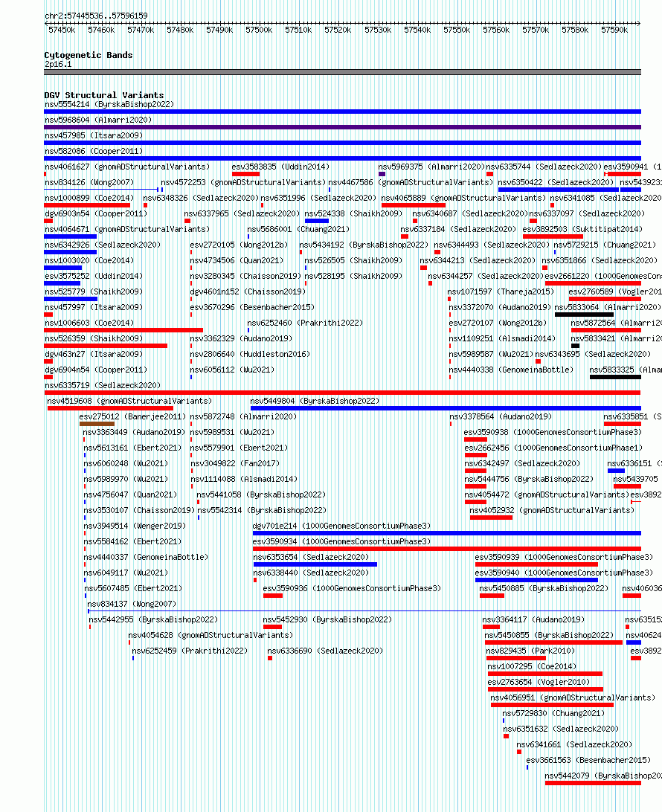Open the nsv5968604 (Almarri2020) variant label
Screen dimensions: 662x812
[x=98, y=120]
